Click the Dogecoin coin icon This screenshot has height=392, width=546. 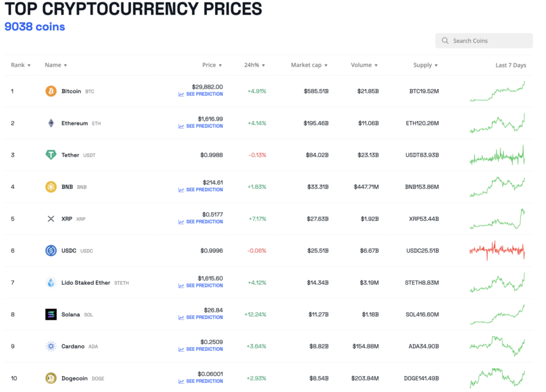coord(50,379)
